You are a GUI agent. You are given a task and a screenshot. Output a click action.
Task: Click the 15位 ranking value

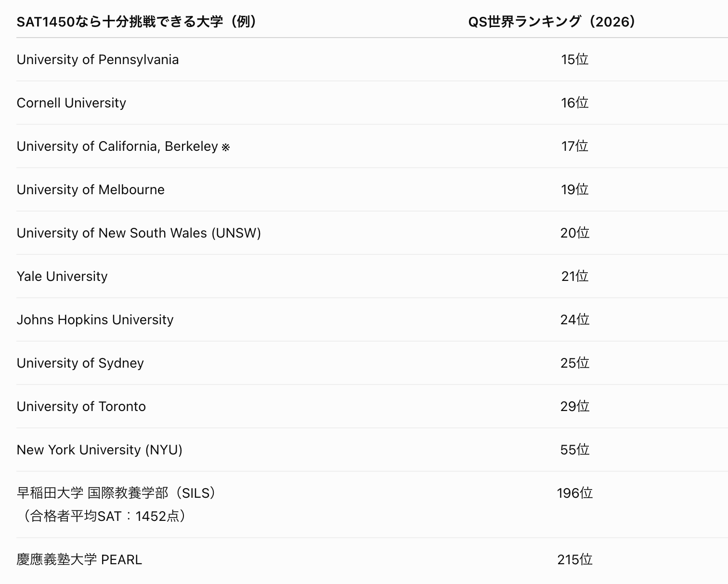click(x=574, y=59)
